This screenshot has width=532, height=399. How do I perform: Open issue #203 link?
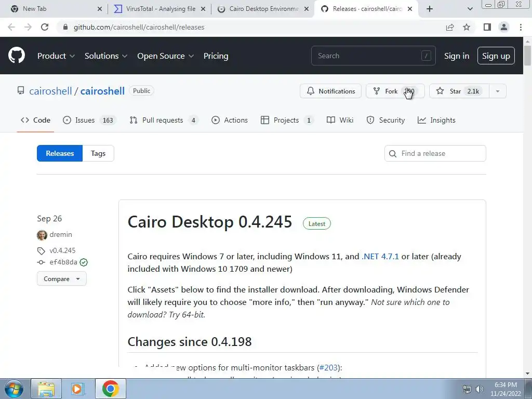click(328, 367)
